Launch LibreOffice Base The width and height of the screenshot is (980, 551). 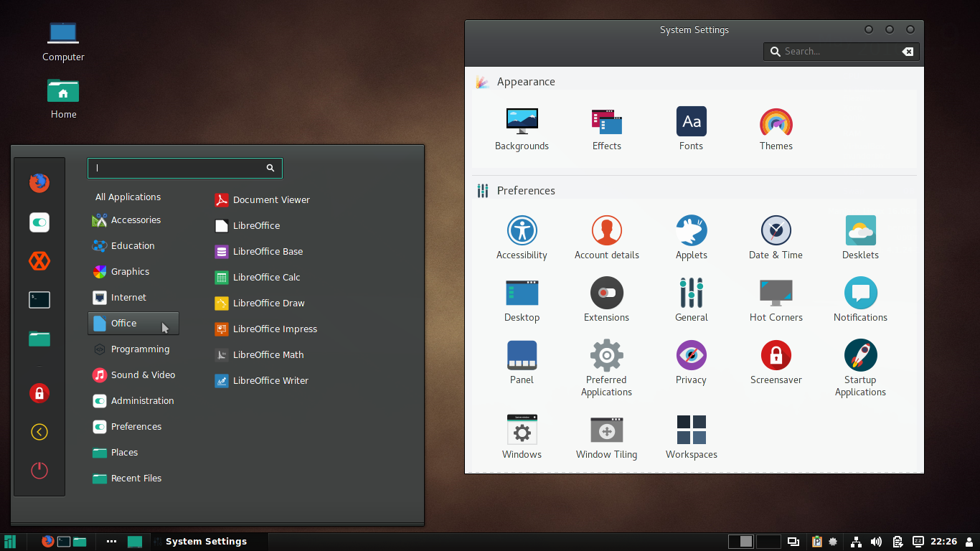259,252
